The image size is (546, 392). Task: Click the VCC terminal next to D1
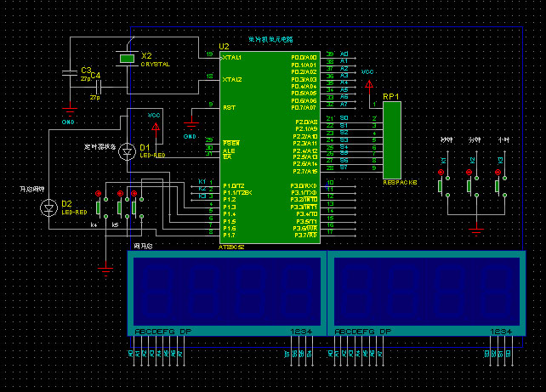click(x=156, y=126)
